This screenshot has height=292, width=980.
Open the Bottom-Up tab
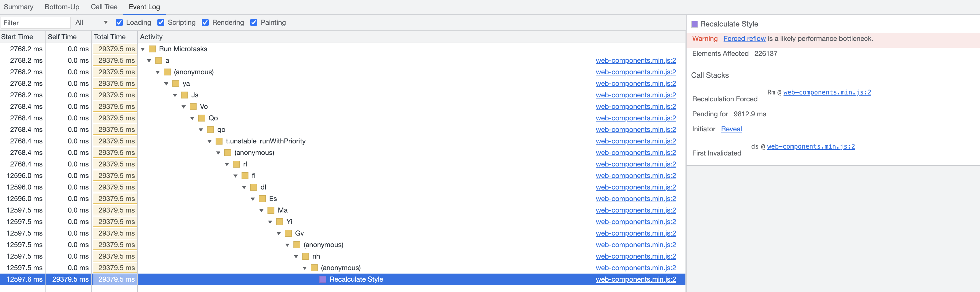[62, 7]
